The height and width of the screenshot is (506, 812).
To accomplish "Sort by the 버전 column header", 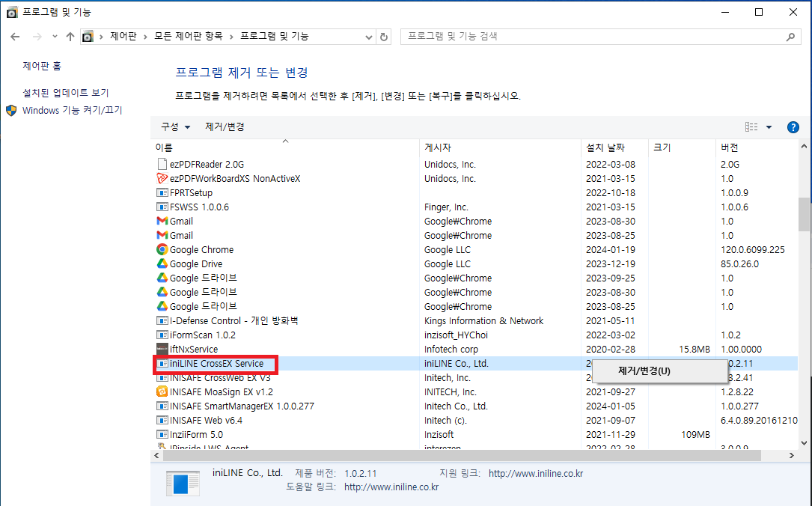I will pyautogui.click(x=729, y=147).
